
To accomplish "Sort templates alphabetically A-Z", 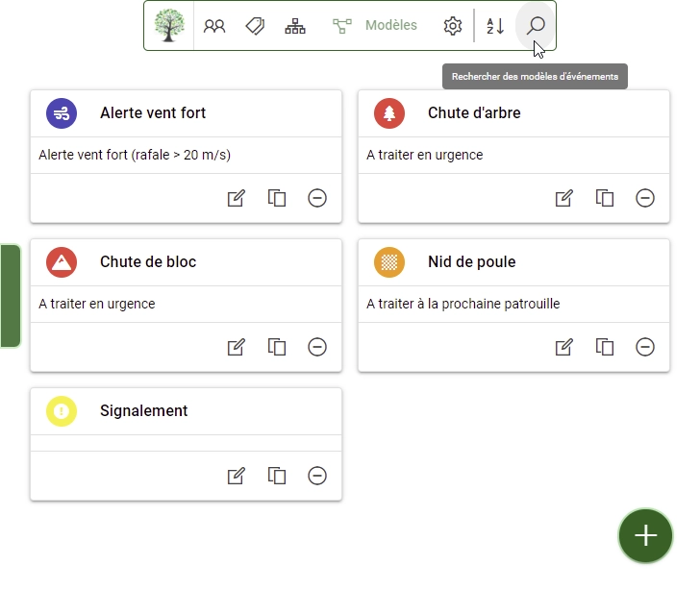I will (x=495, y=26).
